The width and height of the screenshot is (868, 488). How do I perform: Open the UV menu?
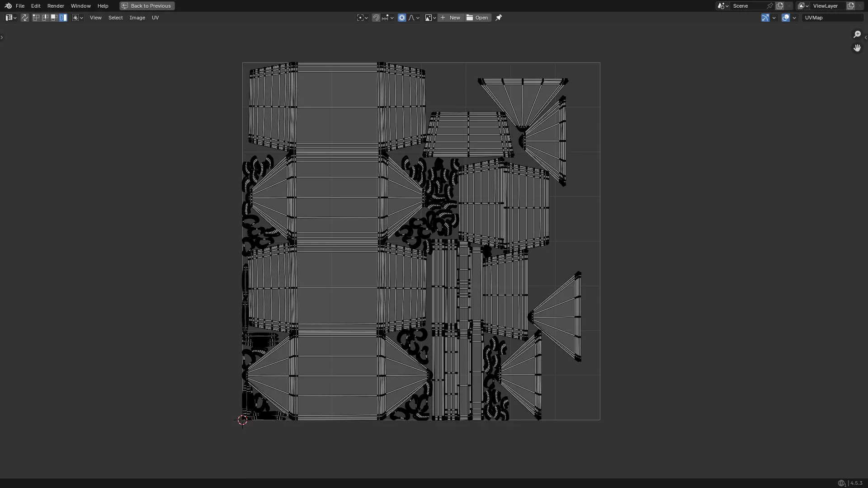click(x=155, y=18)
